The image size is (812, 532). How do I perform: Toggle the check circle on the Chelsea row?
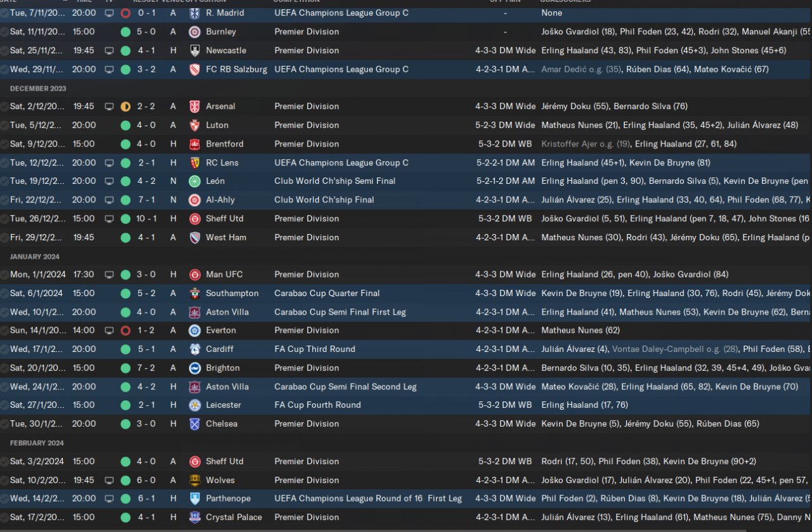tap(4, 424)
